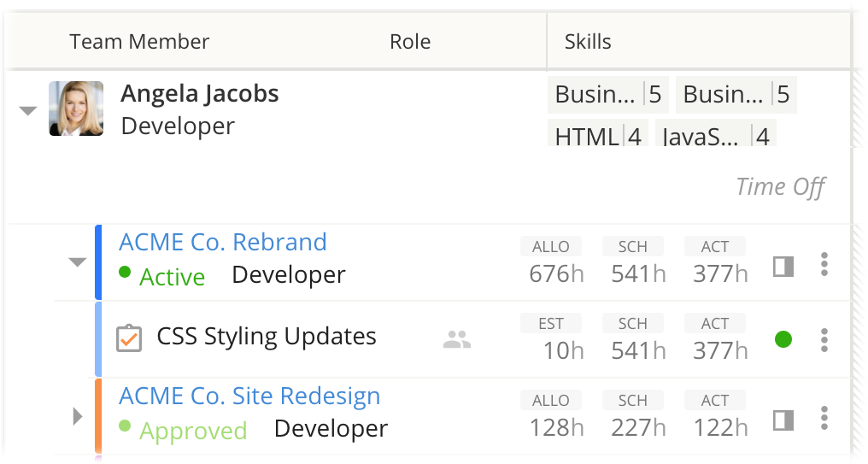Screen dimensions: 868x464
Task: Toggle side panel for ACME Co. Site Redesign
Action: tap(783, 420)
